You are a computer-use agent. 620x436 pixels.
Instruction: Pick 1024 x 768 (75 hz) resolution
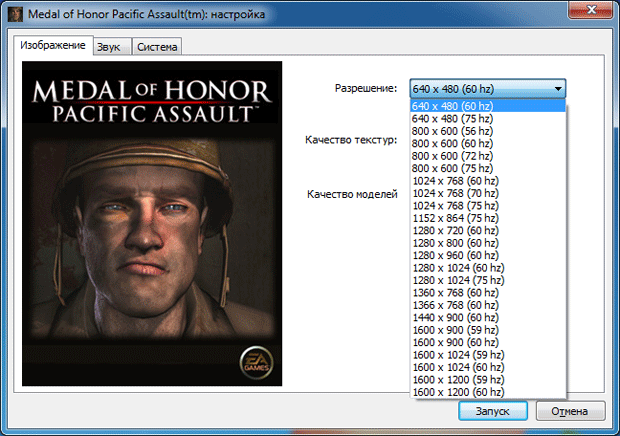coord(488,206)
